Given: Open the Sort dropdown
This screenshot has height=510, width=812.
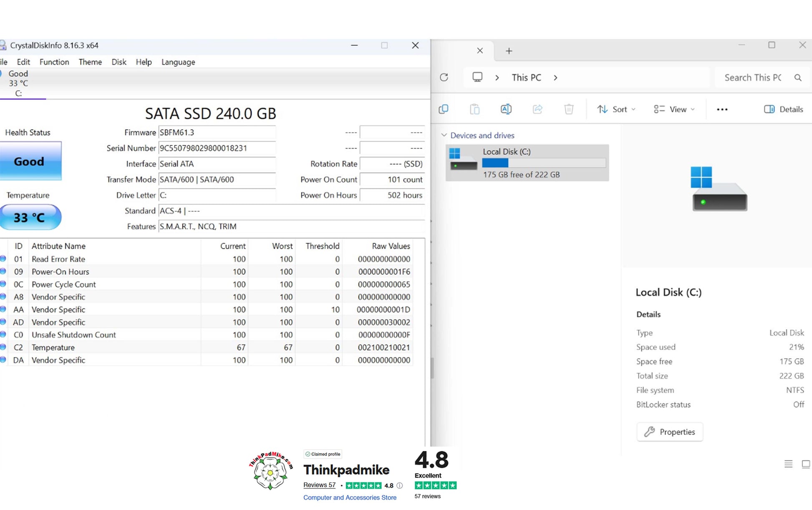Looking at the screenshot, I should pyautogui.click(x=616, y=109).
